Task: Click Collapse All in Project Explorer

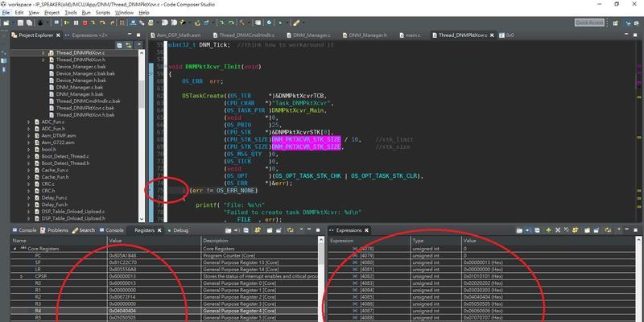Action: tap(119, 45)
